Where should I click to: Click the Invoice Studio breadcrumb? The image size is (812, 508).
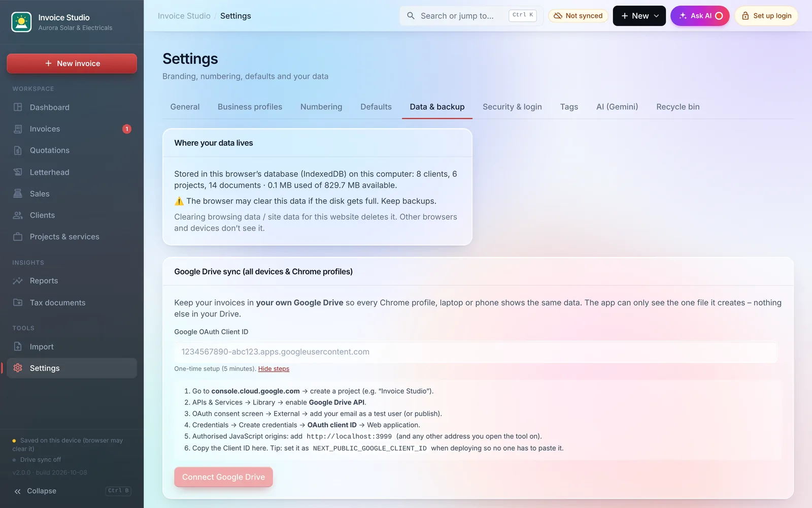tap(184, 16)
